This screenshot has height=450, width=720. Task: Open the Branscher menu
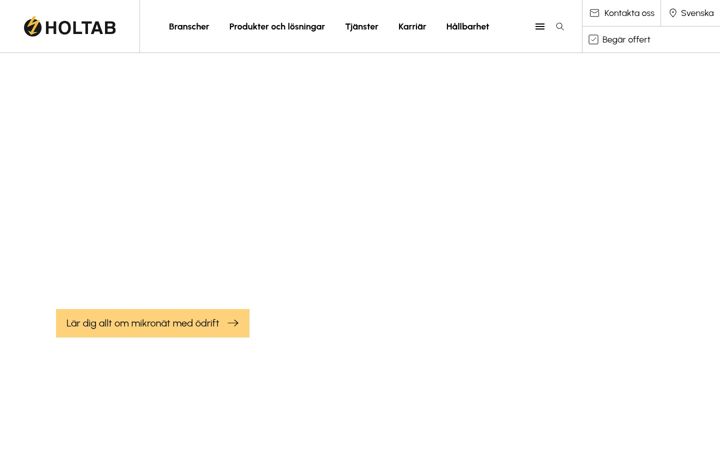click(x=189, y=27)
